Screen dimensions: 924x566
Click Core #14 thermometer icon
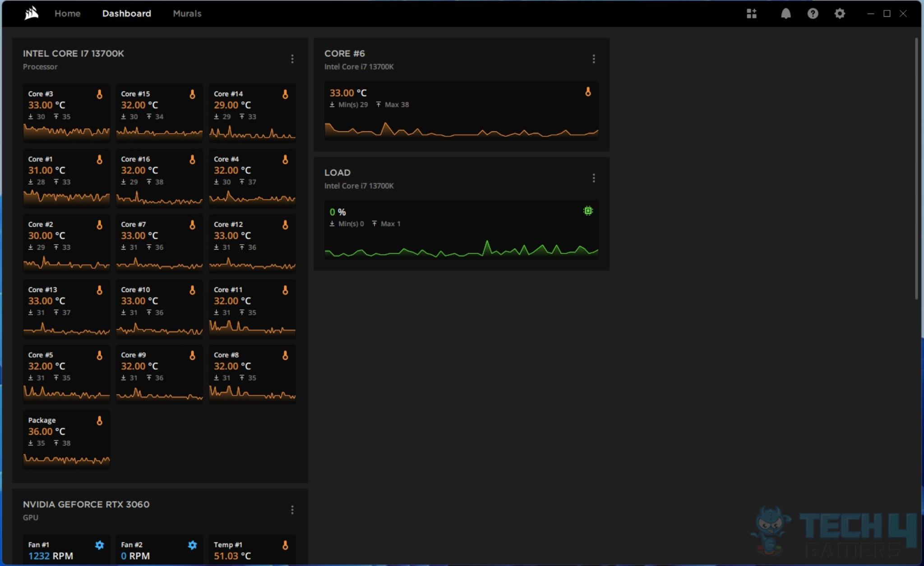(285, 94)
